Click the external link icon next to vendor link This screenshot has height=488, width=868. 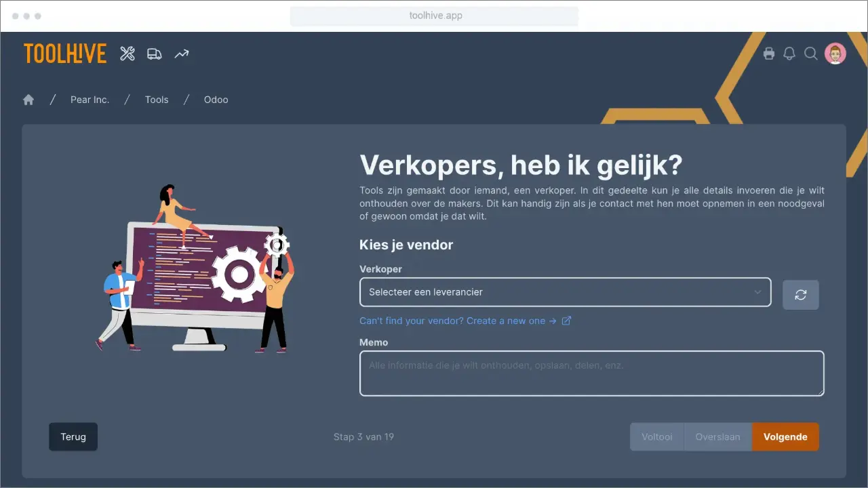pos(566,321)
